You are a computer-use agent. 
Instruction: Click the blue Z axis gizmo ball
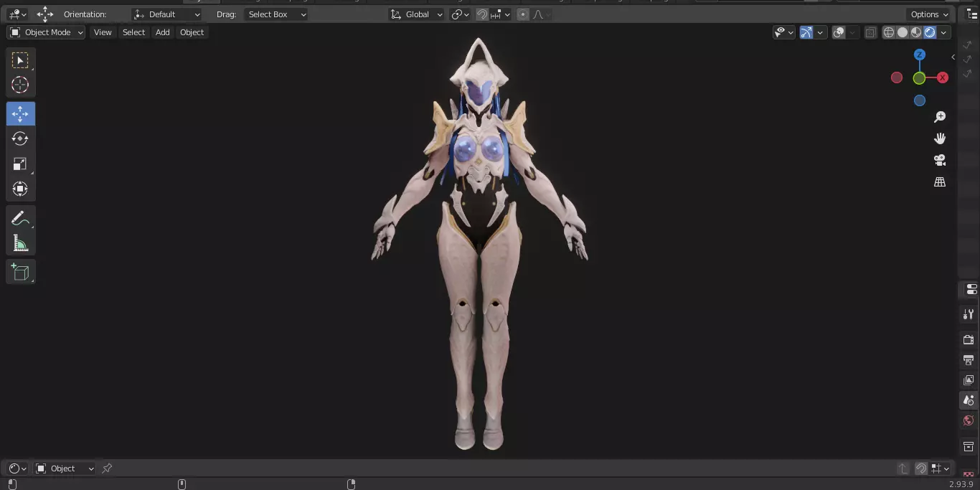920,55
